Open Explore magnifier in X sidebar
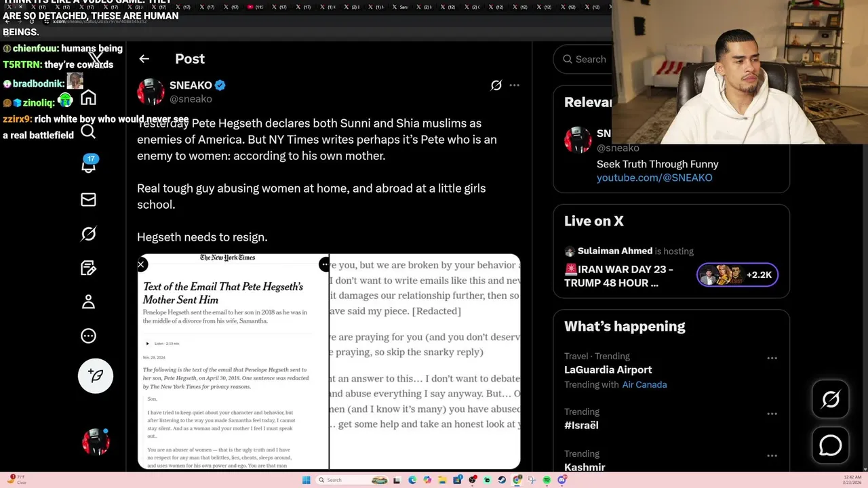Screen dimensions: 868x488 [x=88, y=131]
